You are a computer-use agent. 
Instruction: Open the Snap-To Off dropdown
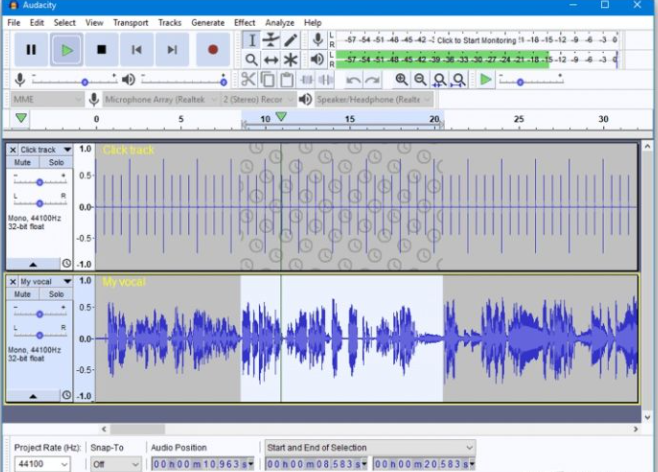(x=115, y=464)
